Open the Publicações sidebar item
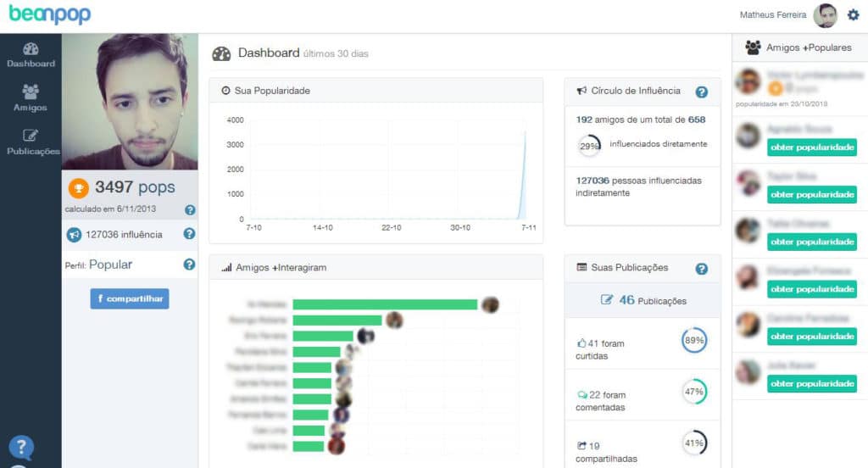Viewport: 868px width, 468px height. [x=32, y=142]
